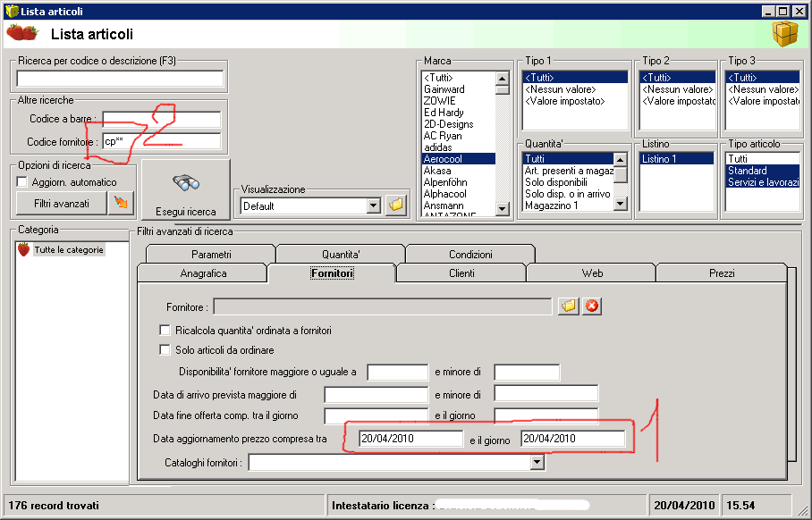Select <Nessun valore> in Tipo 2

(x=677, y=89)
